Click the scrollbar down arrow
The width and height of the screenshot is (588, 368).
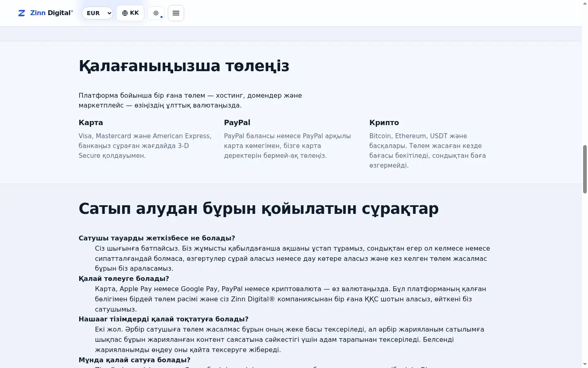[585, 364]
